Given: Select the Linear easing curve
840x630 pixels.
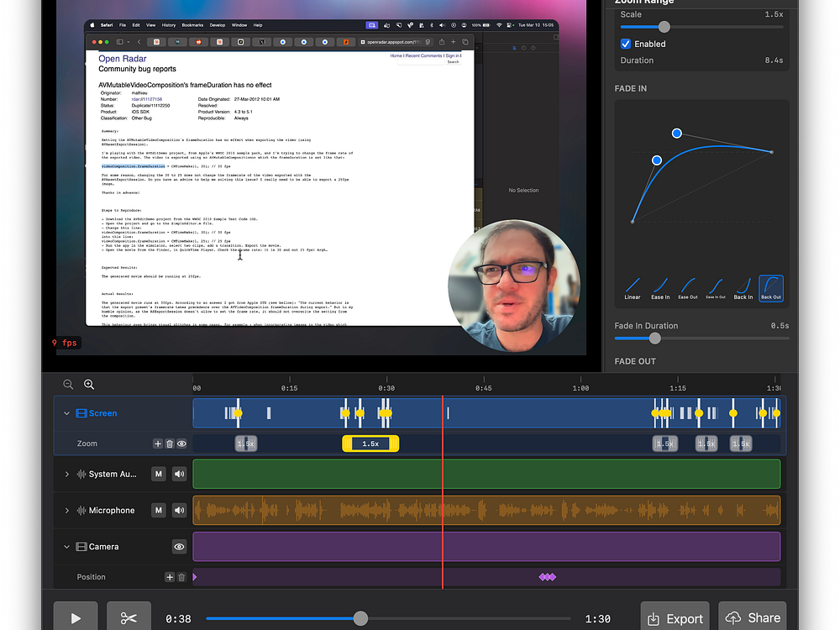Looking at the screenshot, I should 633,288.
